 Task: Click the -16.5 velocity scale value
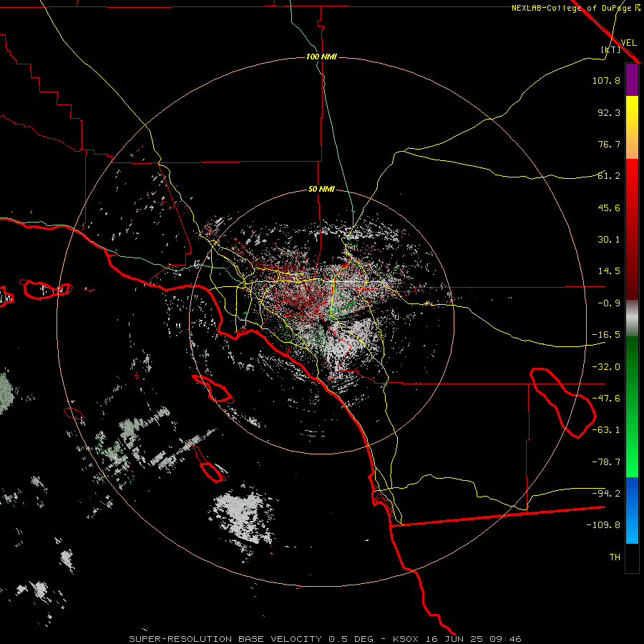pyautogui.click(x=606, y=335)
